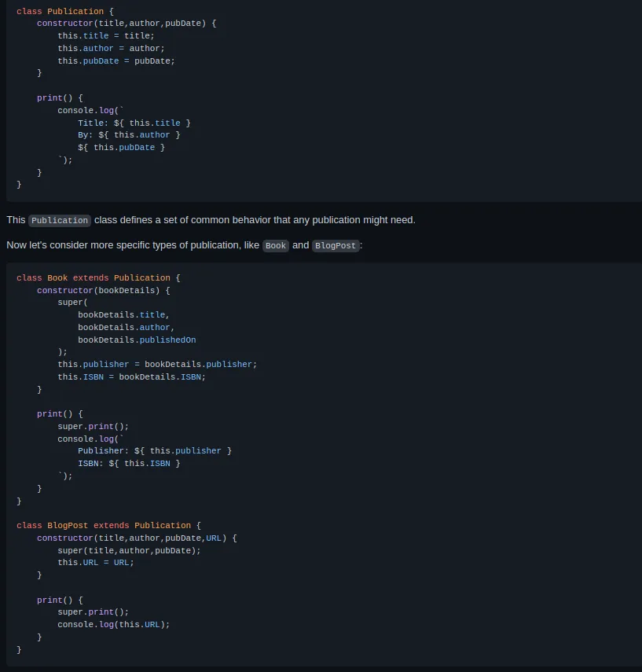The height and width of the screenshot is (672, 642).
Task: Click the 'this.ISBN = bookDetails.ISBN;' line
Action: [131, 376]
